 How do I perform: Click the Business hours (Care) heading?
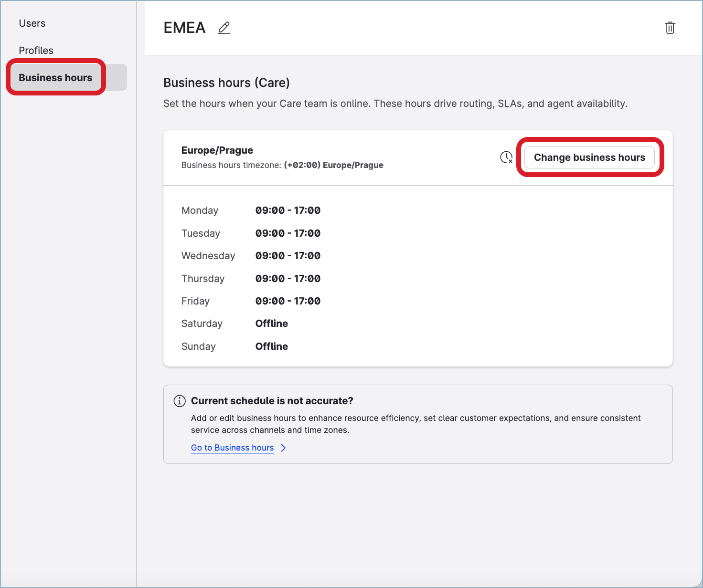pos(226,83)
